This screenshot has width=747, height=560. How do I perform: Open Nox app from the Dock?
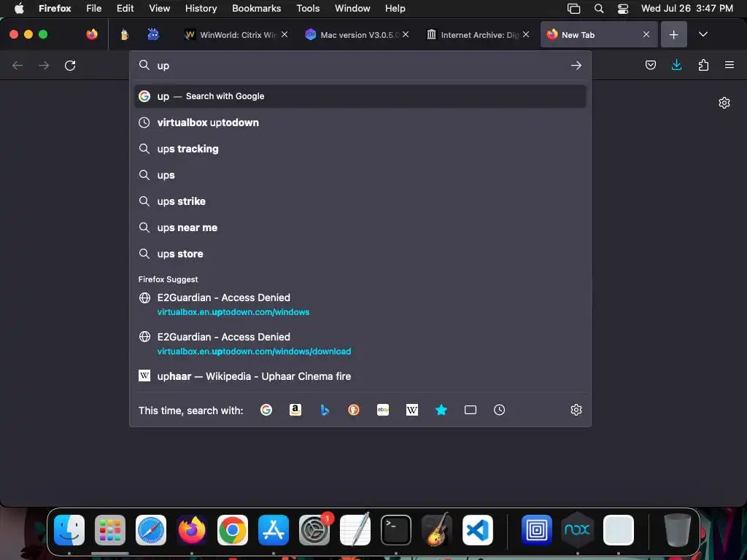coord(577,530)
